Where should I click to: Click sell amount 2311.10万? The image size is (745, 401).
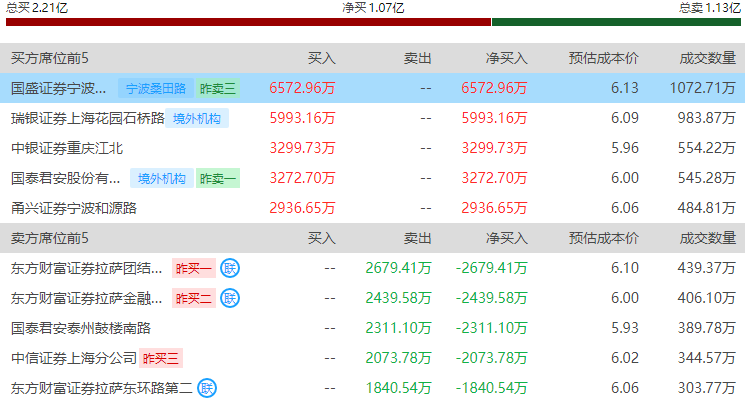pyautogui.click(x=398, y=328)
